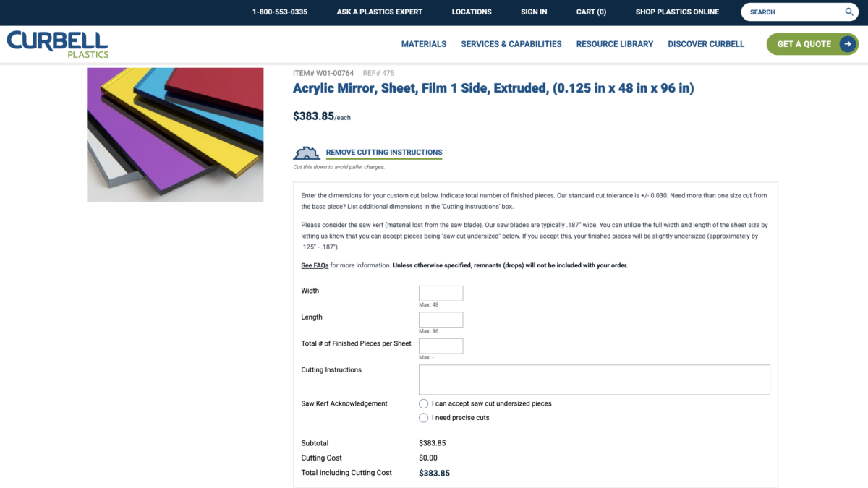Click the Get a Quote button

click(x=812, y=44)
